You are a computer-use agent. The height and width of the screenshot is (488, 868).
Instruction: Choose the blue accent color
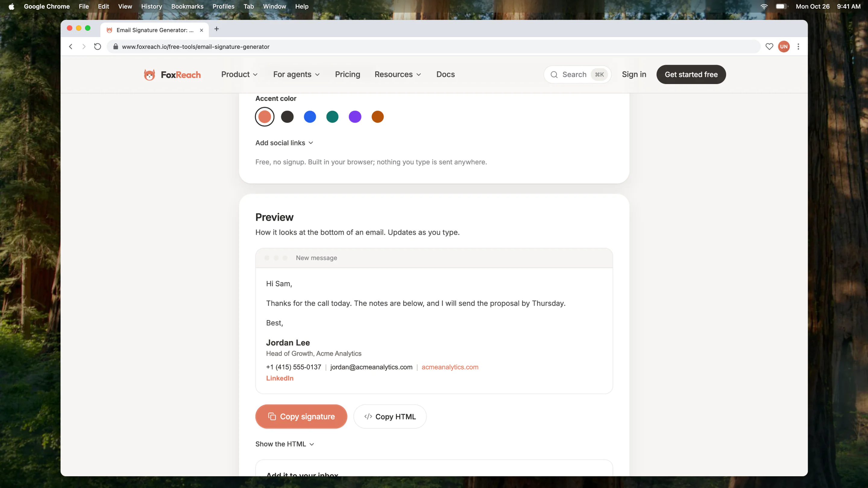(310, 117)
